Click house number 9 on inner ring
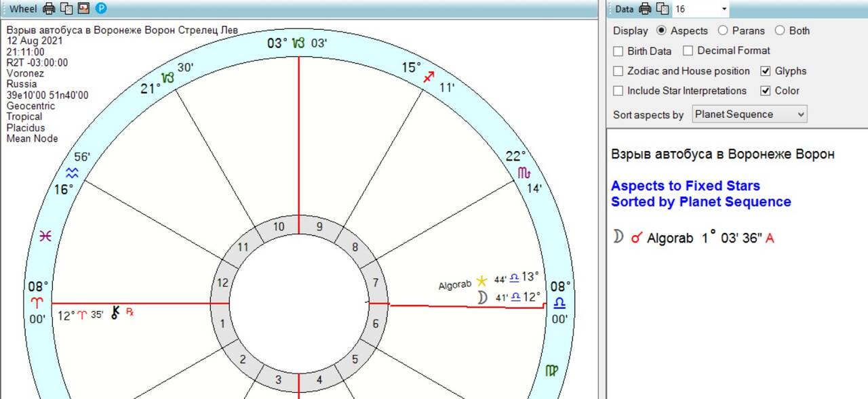 point(319,227)
